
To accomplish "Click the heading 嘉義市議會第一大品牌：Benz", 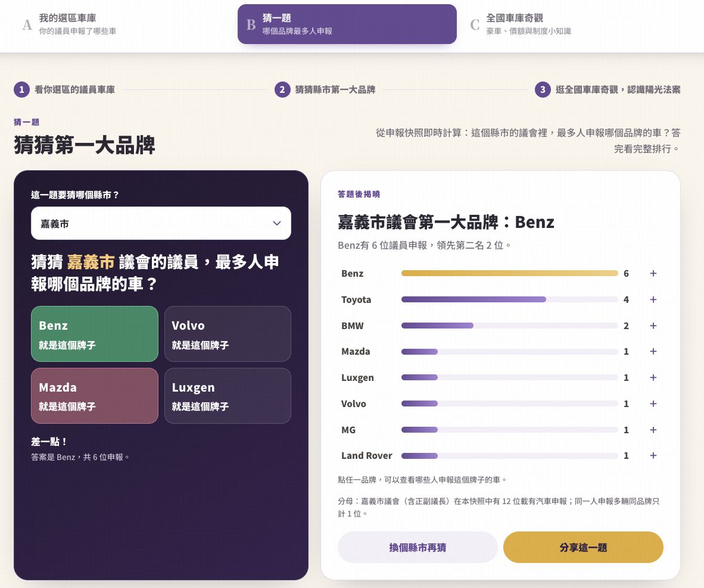I will (x=446, y=222).
